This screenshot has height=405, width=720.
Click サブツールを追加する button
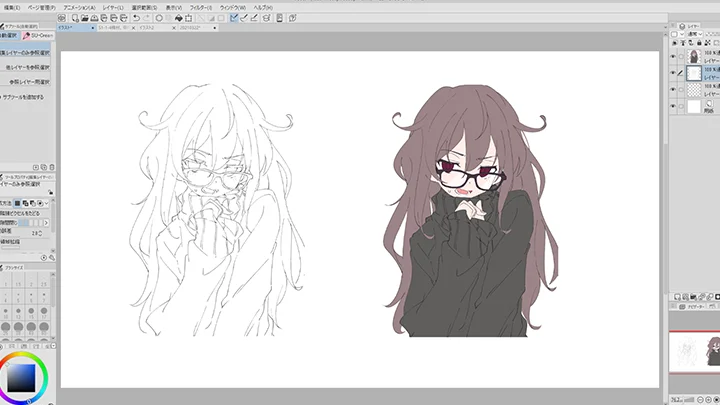(x=23, y=97)
